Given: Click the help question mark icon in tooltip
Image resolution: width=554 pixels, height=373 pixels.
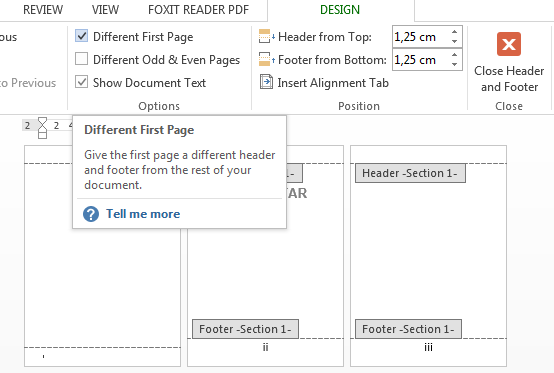Looking at the screenshot, I should [x=91, y=214].
